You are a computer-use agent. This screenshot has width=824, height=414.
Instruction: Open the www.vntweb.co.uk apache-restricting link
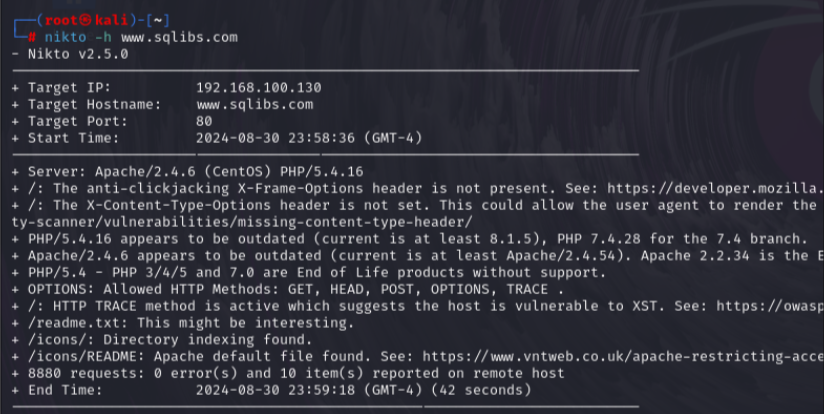tap(622, 355)
